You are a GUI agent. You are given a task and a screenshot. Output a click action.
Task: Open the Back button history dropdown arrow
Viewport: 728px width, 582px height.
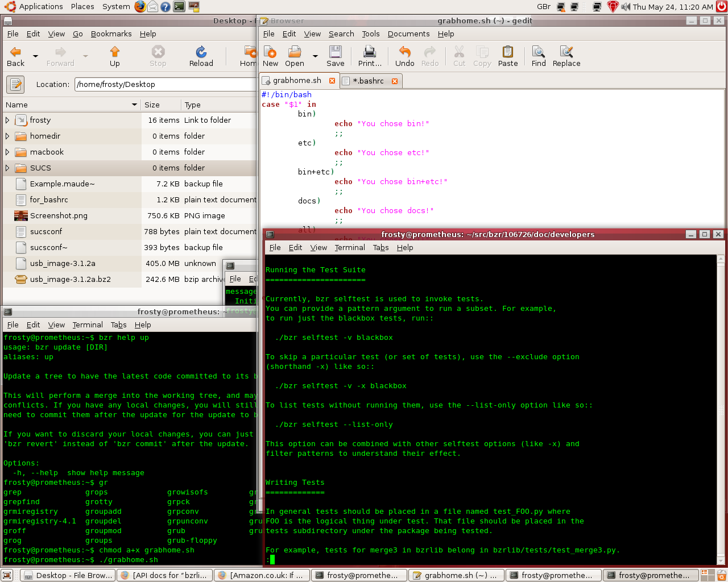click(x=35, y=56)
